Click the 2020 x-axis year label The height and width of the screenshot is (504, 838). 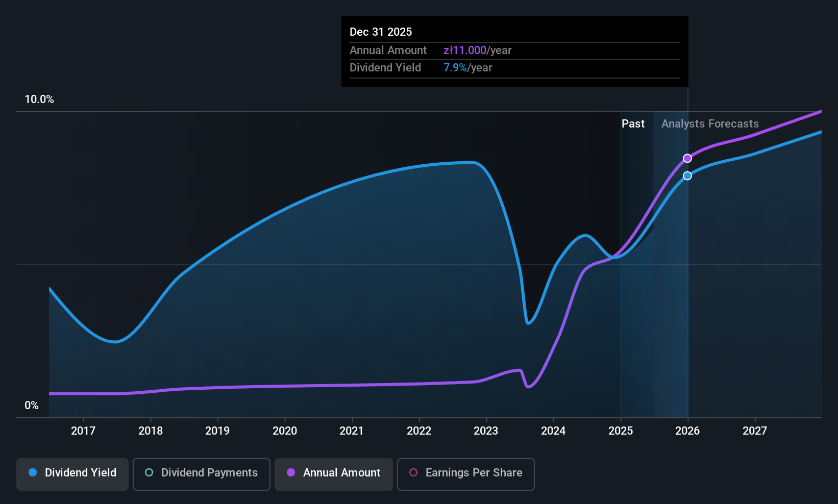pyautogui.click(x=285, y=431)
